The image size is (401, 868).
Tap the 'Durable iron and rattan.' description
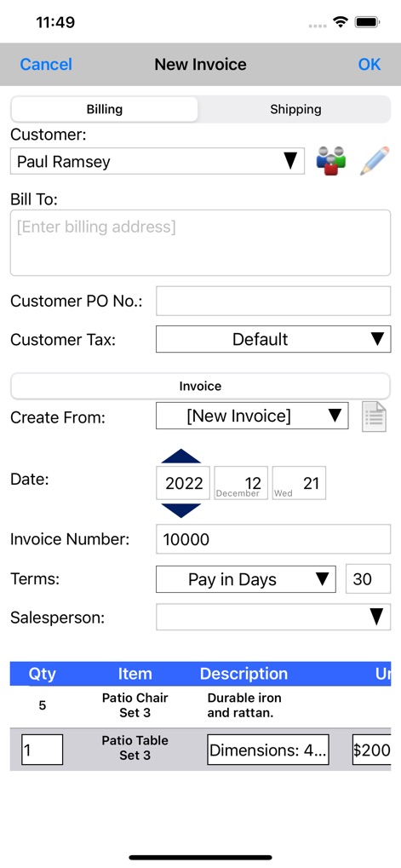pos(244,705)
